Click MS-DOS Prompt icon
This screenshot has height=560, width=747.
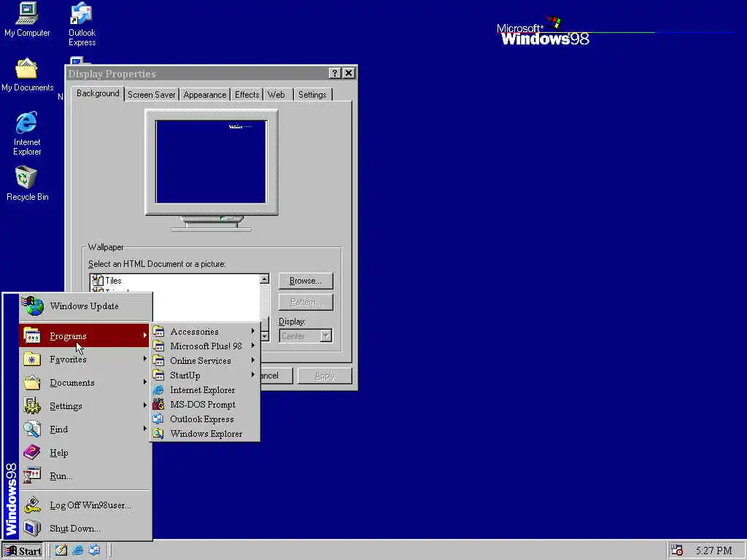click(x=158, y=404)
